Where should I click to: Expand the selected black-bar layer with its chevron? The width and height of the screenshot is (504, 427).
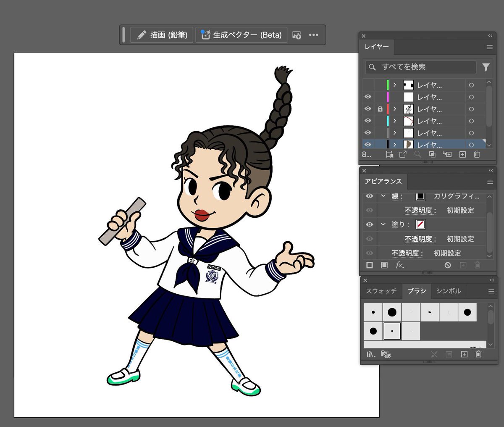[x=395, y=145]
